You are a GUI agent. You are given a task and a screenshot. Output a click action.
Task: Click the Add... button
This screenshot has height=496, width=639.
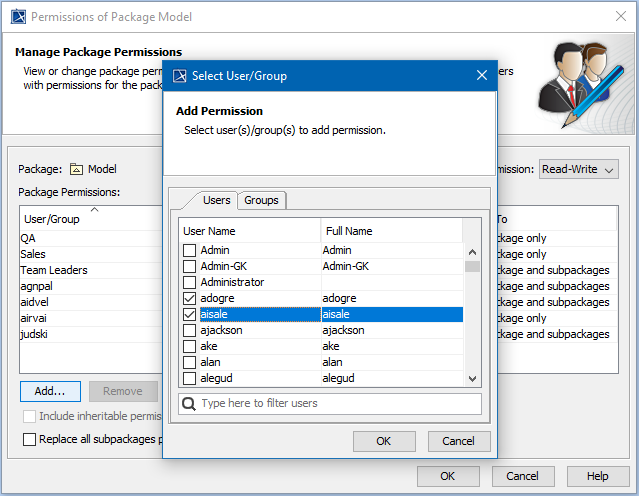coord(50,391)
